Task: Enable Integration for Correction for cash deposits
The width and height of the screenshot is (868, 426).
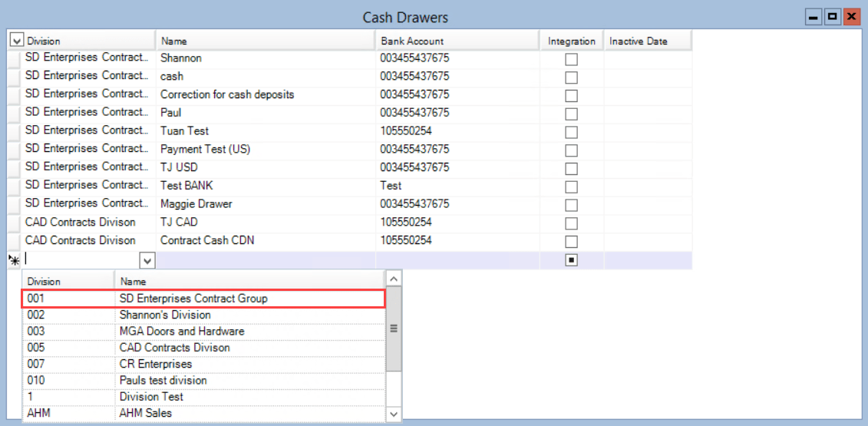Action: (571, 96)
